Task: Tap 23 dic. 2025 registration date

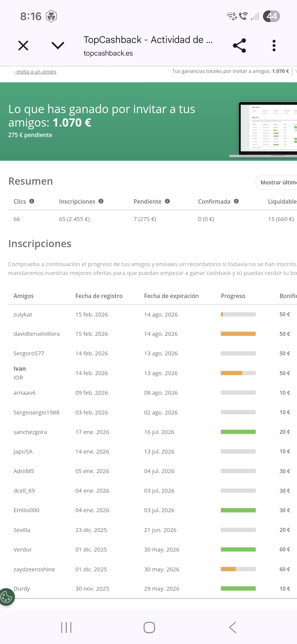Action: click(91, 530)
